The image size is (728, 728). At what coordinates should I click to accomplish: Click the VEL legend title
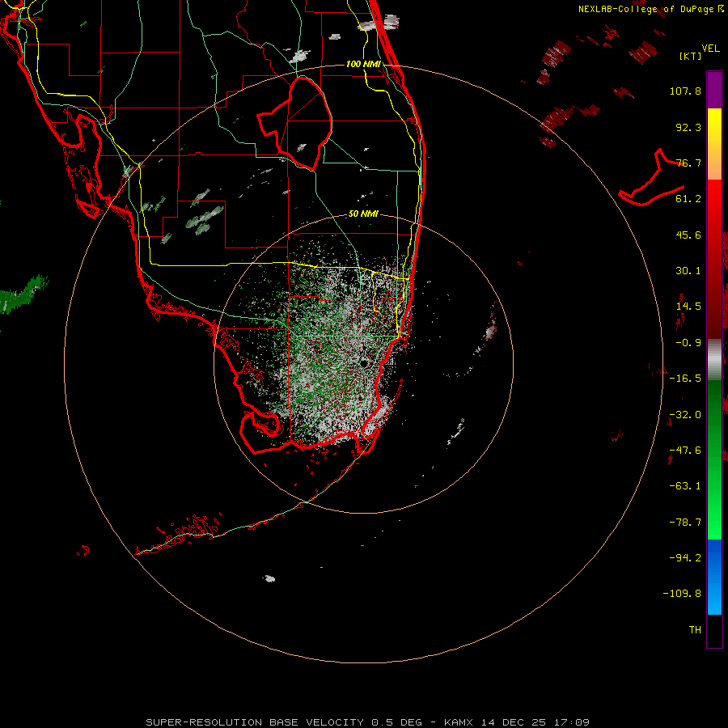tap(710, 49)
